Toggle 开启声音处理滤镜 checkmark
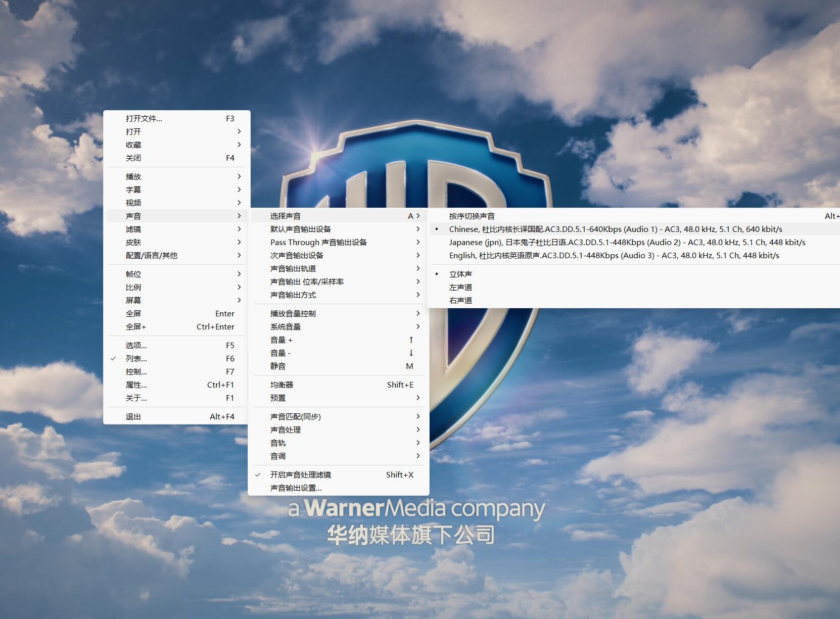Image resolution: width=840 pixels, height=619 pixels. [339, 474]
